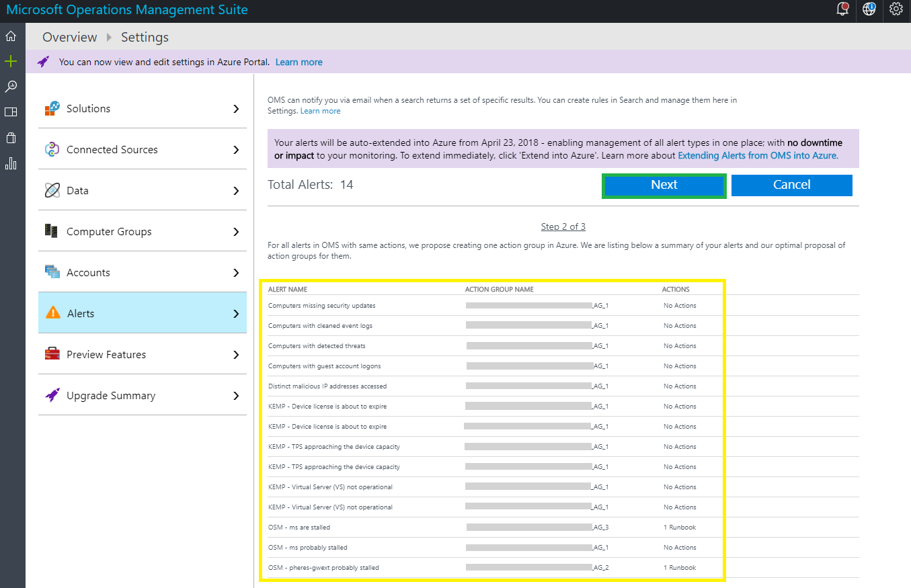Open the Connected Sources section
Screen dimensions: 911x588
click(x=143, y=149)
